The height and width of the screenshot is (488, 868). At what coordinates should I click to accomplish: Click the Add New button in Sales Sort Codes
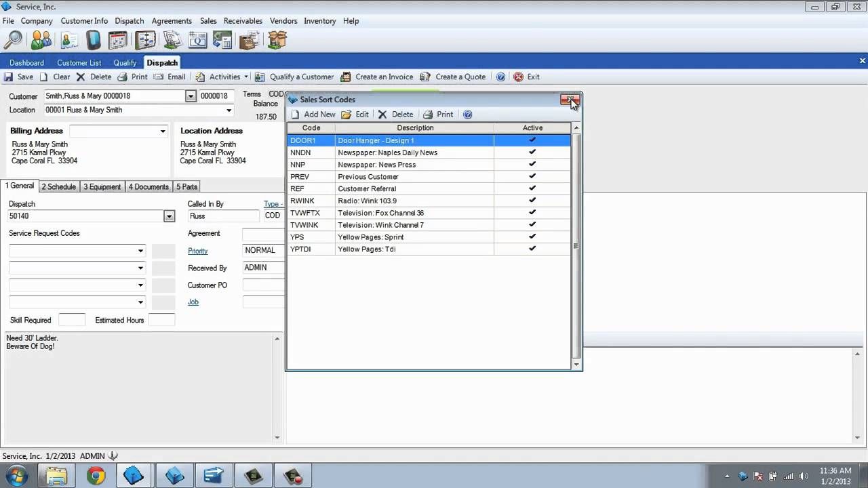click(x=314, y=114)
